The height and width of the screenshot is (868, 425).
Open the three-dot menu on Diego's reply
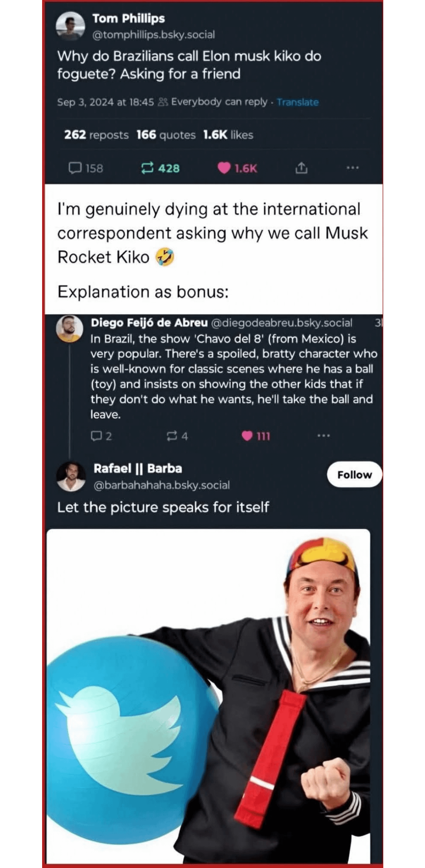(x=323, y=436)
